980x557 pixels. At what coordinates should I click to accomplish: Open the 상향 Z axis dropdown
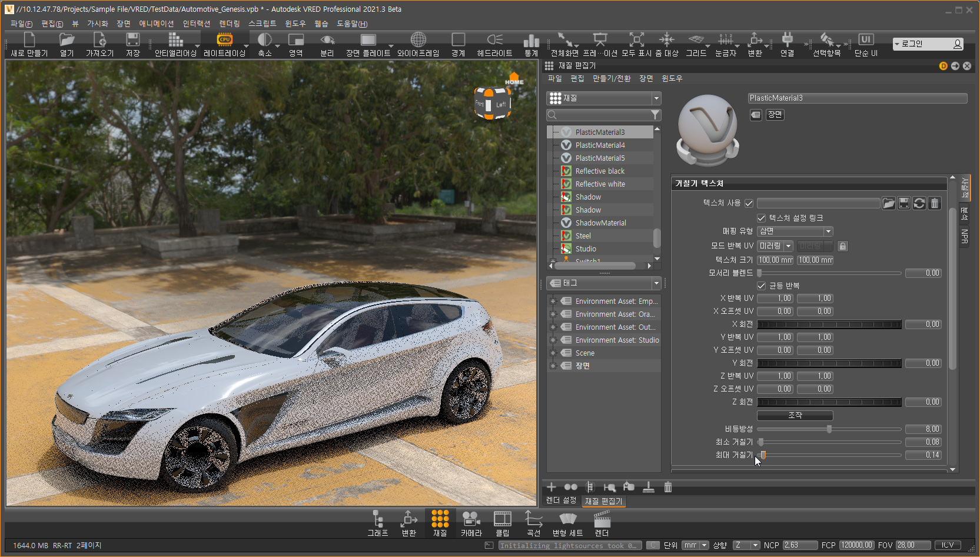(x=746, y=545)
